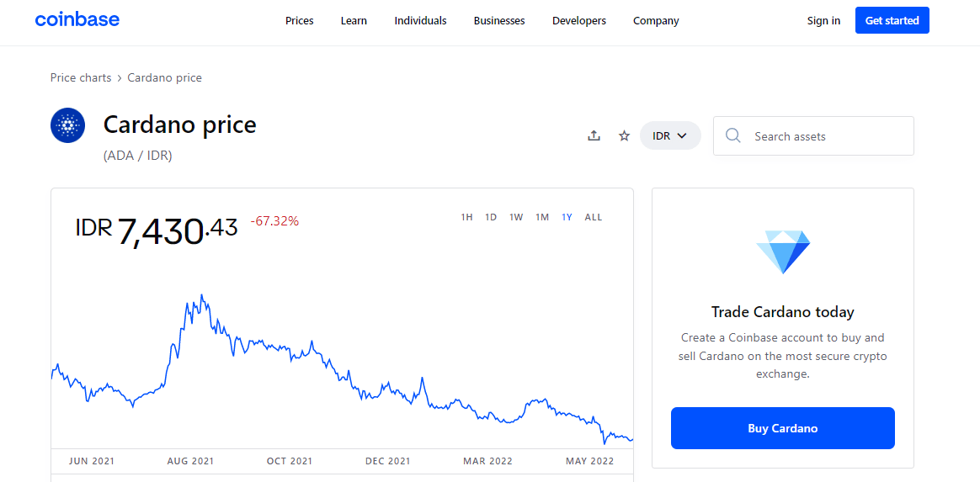The width and height of the screenshot is (980, 482).
Task: Open the Prices menu
Action: click(300, 20)
